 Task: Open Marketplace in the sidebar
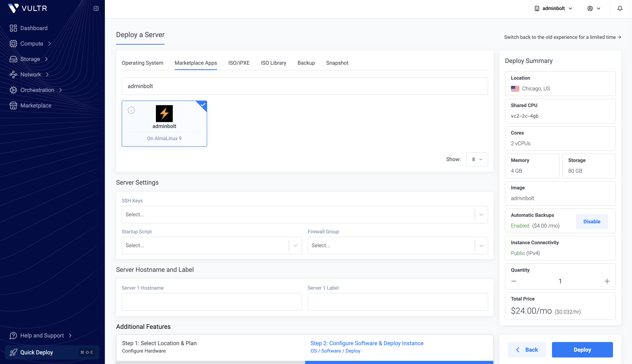tap(36, 106)
